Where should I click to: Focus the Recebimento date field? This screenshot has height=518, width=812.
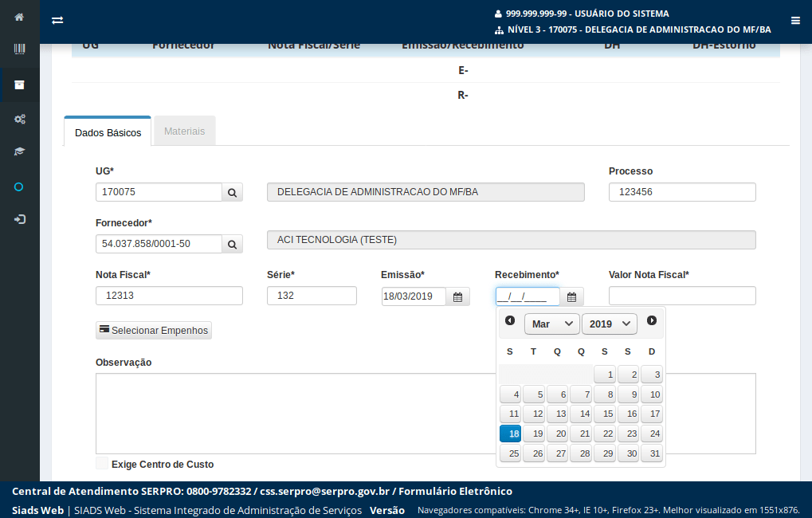point(528,296)
